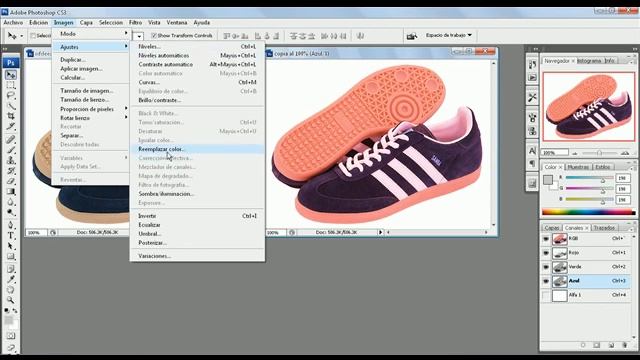This screenshot has width=640, height=360.
Task: Open the auto-select layer type dropdown
Action: (x=139, y=36)
